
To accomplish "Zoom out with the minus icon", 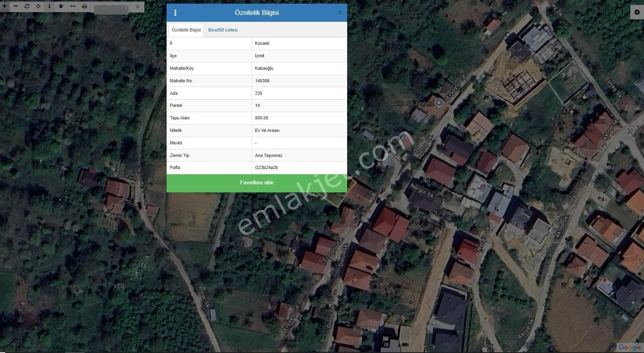I will point(16,6).
